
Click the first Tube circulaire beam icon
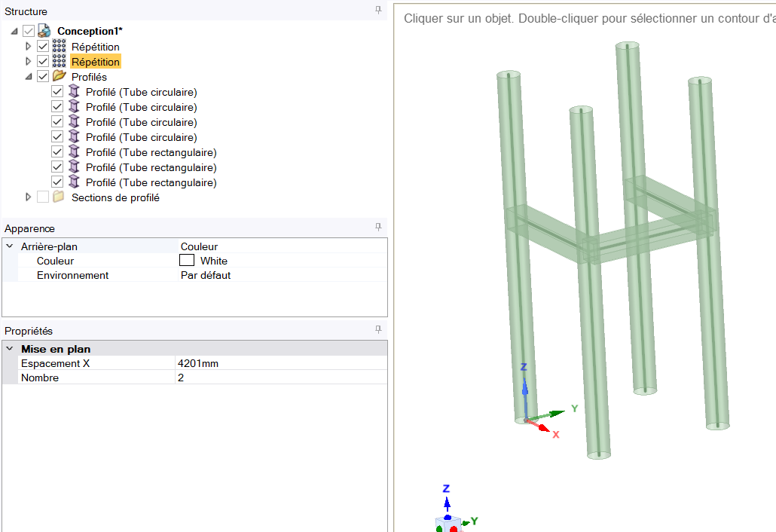(73, 92)
